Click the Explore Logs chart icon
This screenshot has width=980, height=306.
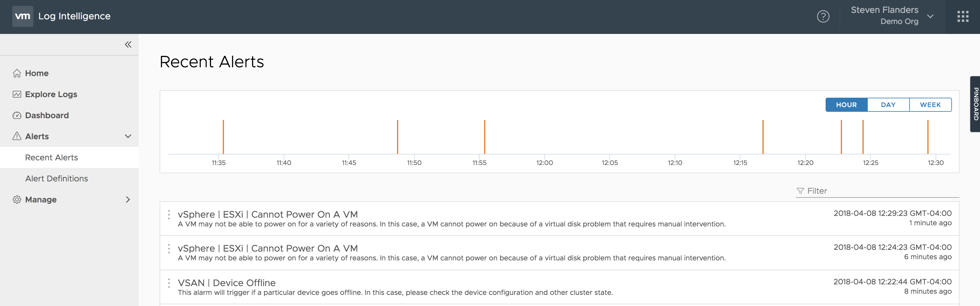[17, 94]
